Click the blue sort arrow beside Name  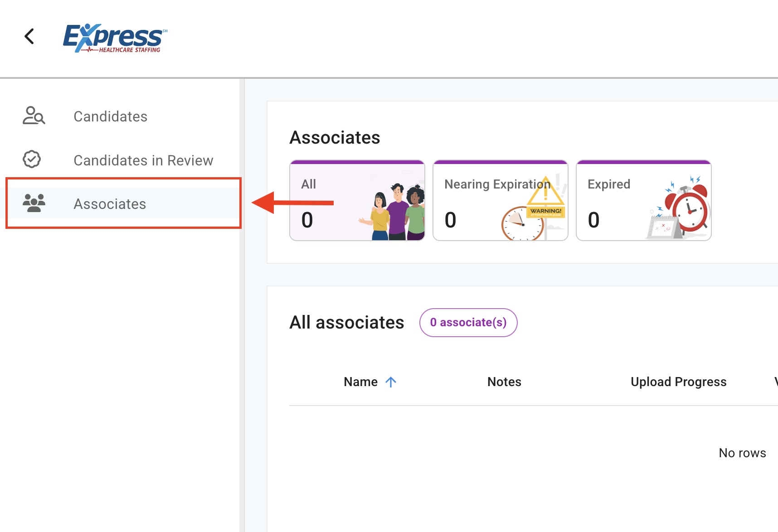click(x=391, y=382)
